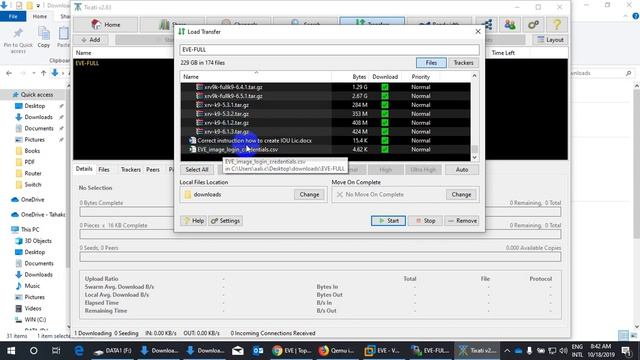Sort file list by Download column

click(385, 77)
